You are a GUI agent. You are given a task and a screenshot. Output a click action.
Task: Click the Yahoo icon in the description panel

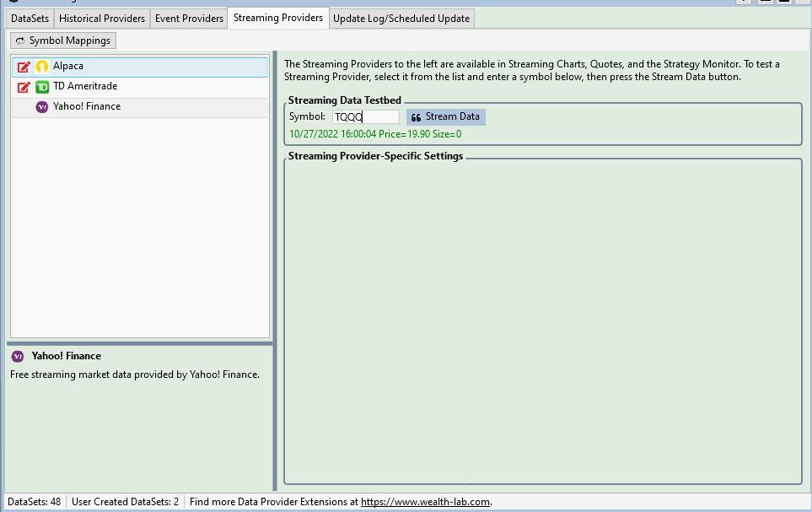click(x=18, y=357)
